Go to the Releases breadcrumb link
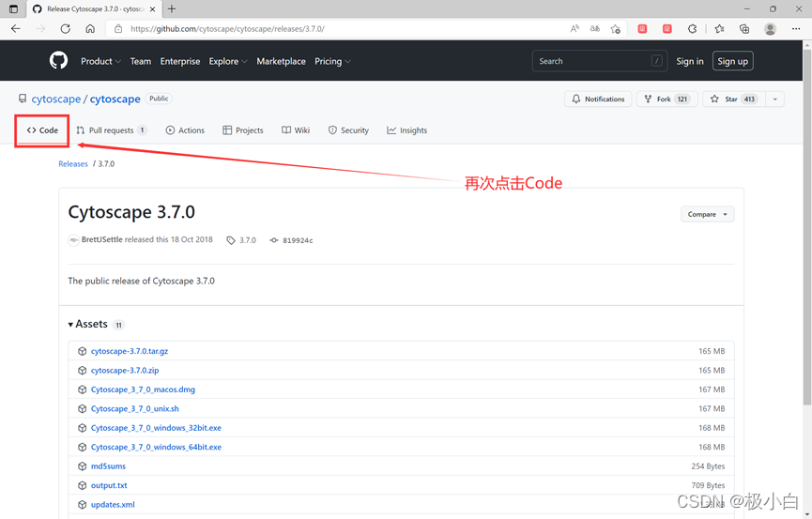This screenshot has width=812, height=519. (x=73, y=163)
